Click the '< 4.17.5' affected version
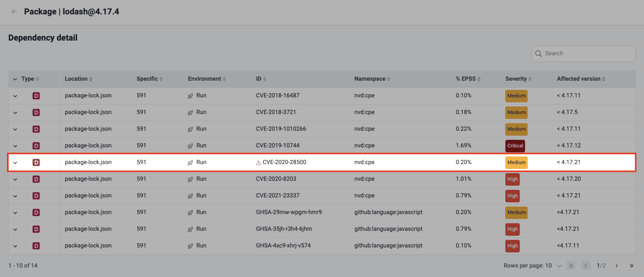 567,112
